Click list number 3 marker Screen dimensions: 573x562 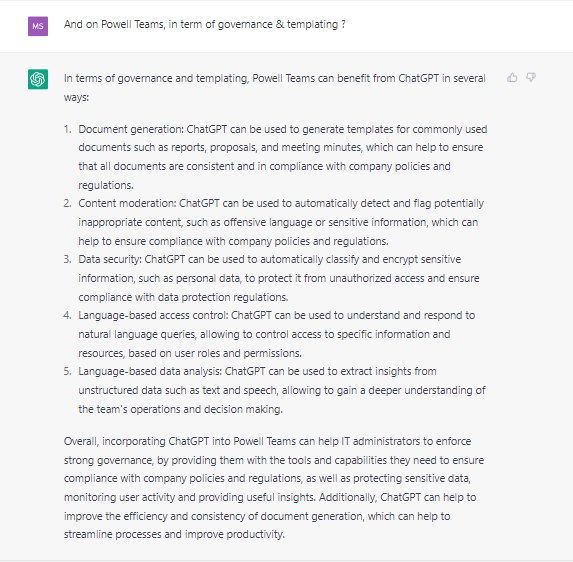pyautogui.click(x=68, y=259)
